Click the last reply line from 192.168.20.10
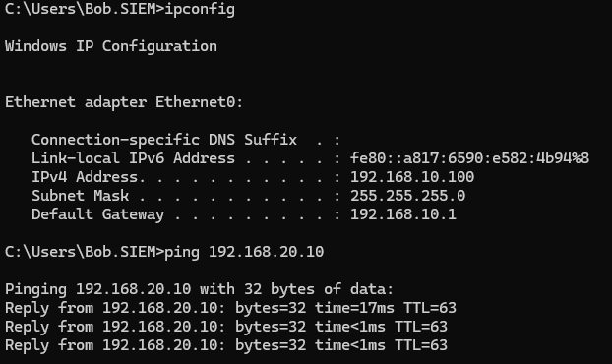The width and height of the screenshot is (612, 364). pyautogui.click(x=226, y=345)
